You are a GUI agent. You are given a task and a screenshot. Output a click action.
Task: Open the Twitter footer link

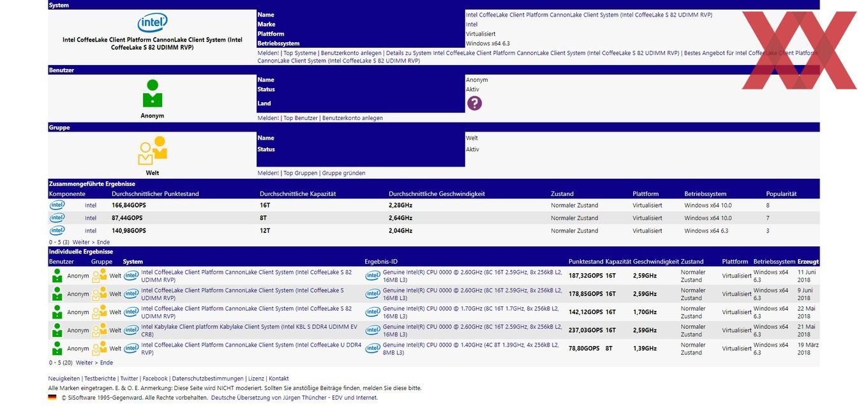click(129, 379)
